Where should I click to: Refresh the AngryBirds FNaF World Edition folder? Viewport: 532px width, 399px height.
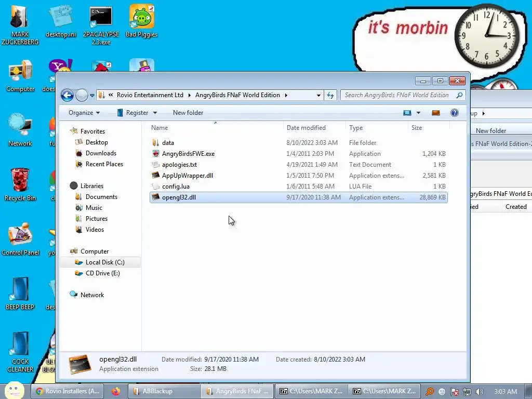click(x=330, y=96)
